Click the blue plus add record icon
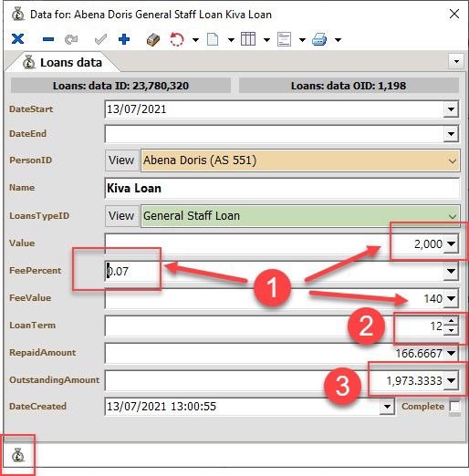The height and width of the screenshot is (476, 469). (x=124, y=39)
